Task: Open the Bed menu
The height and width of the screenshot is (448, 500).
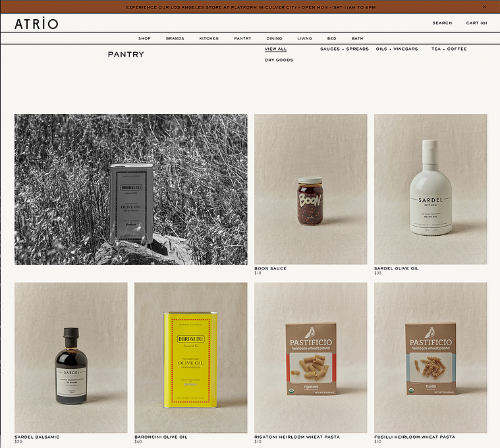Action: (331, 38)
